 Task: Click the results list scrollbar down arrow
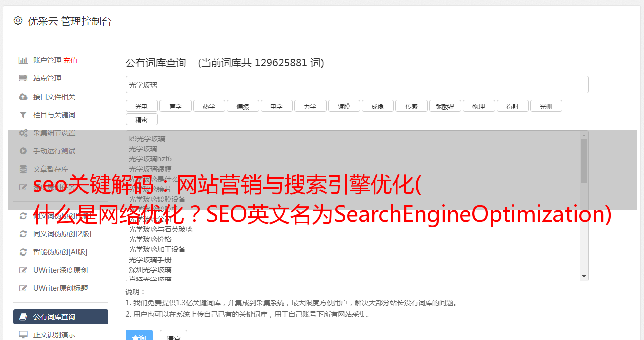(584, 276)
